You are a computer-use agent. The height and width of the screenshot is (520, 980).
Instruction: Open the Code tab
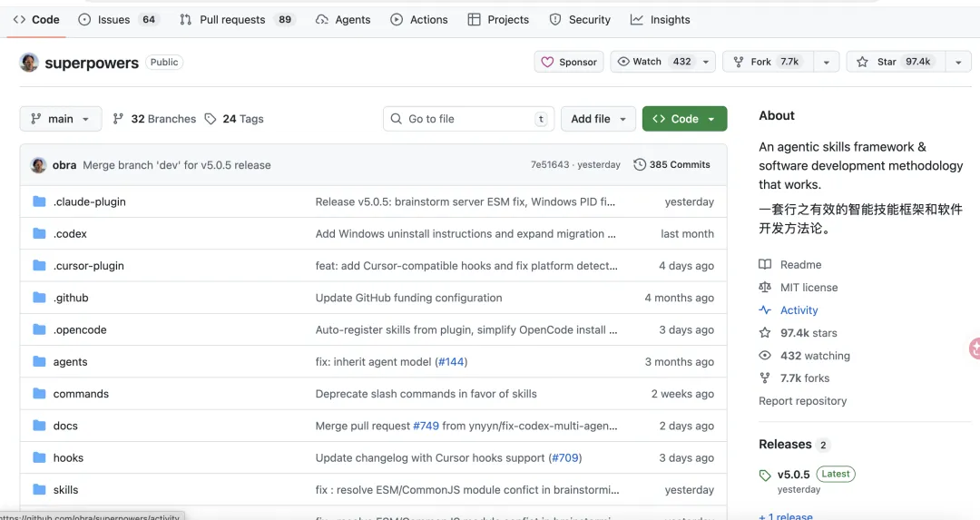pos(36,19)
